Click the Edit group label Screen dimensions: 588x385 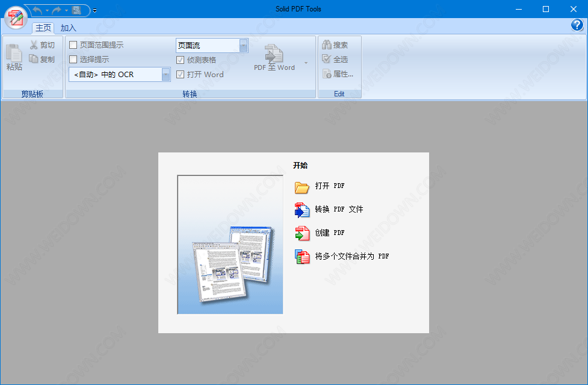click(339, 94)
